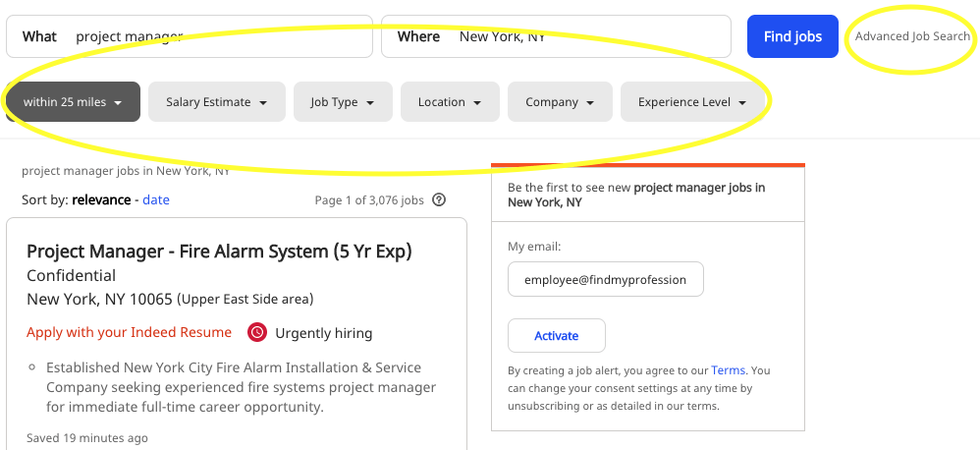980x450 pixels.
Task: Click the relevance sort option
Action: [x=101, y=200]
